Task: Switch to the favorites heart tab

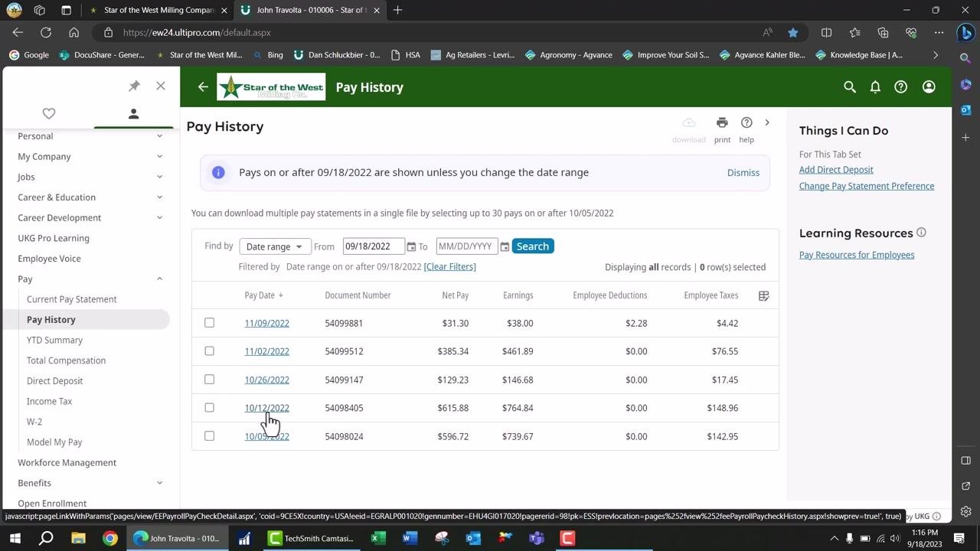Action: [49, 113]
